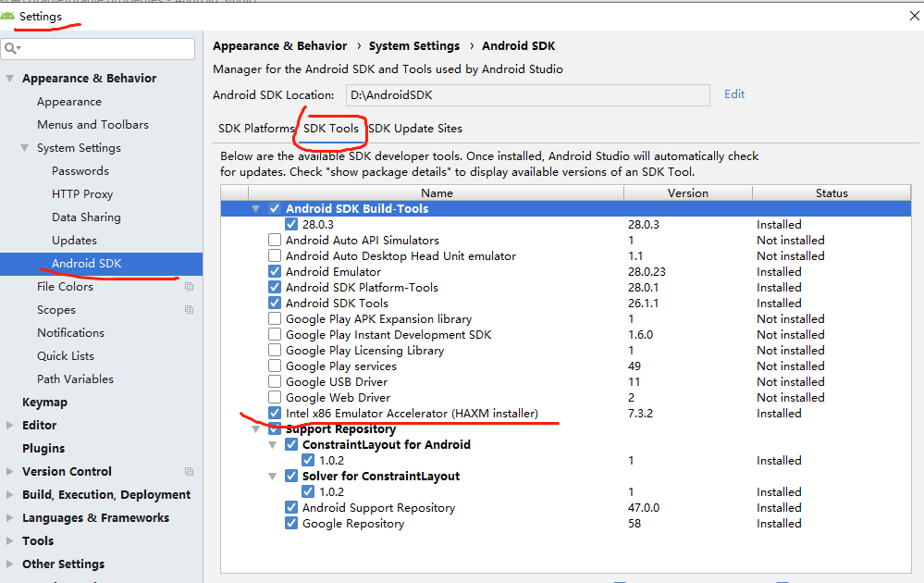Open the HTTP Proxy settings page

click(x=82, y=194)
